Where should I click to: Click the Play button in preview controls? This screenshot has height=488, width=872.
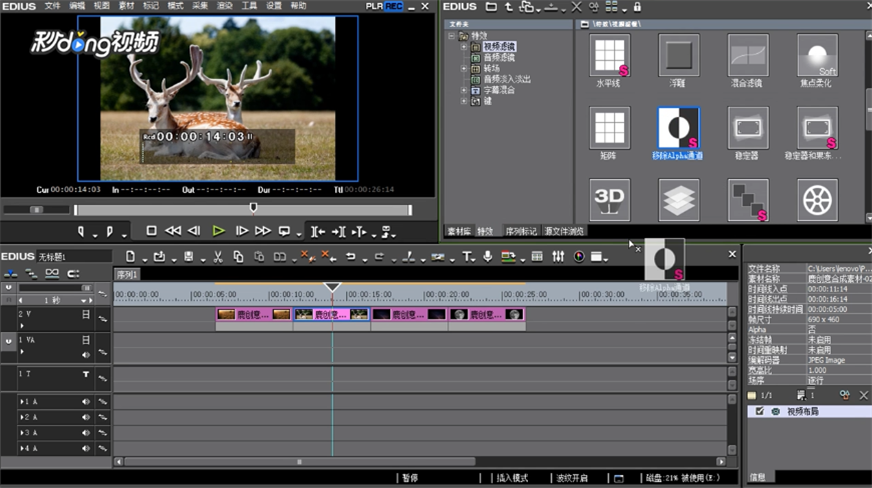point(219,231)
